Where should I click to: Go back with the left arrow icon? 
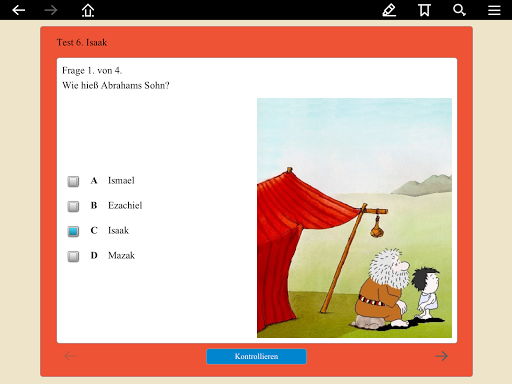point(19,10)
